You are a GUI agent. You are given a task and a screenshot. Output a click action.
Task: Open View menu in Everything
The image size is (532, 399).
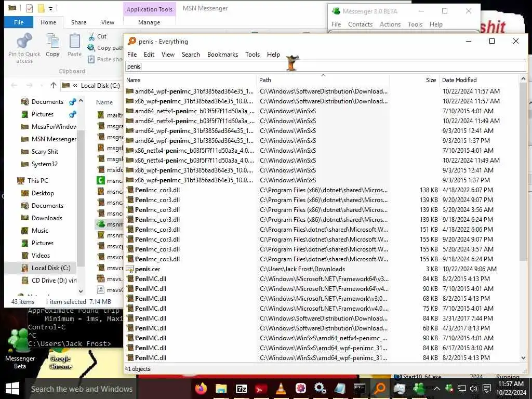coord(168,55)
